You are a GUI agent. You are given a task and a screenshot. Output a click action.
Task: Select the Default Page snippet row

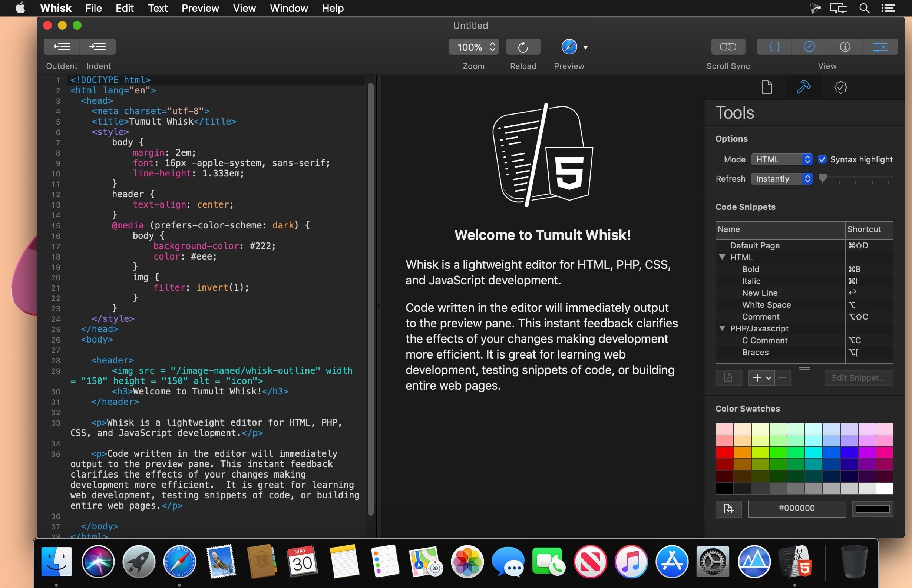coord(755,245)
